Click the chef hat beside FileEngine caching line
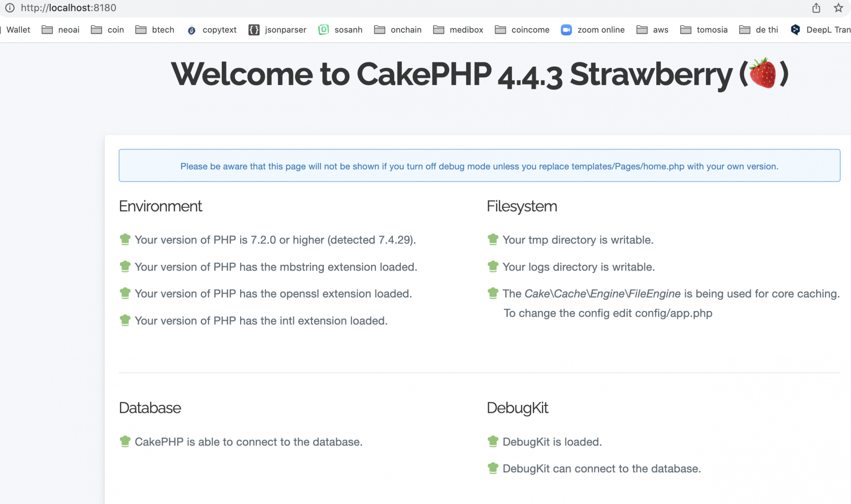Image resolution: width=851 pixels, height=504 pixels. coord(493,293)
